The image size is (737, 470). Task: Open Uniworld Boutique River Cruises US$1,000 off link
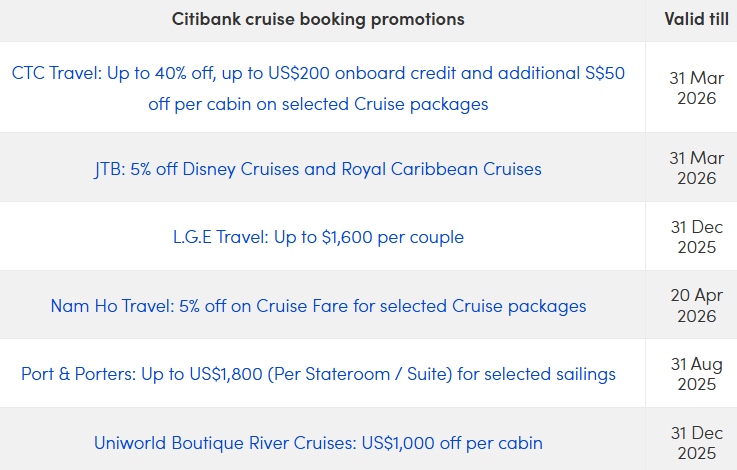click(x=318, y=442)
